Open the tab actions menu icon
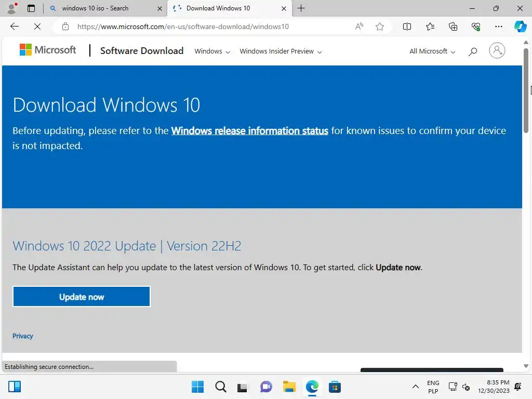The image size is (532, 399). coord(31,8)
